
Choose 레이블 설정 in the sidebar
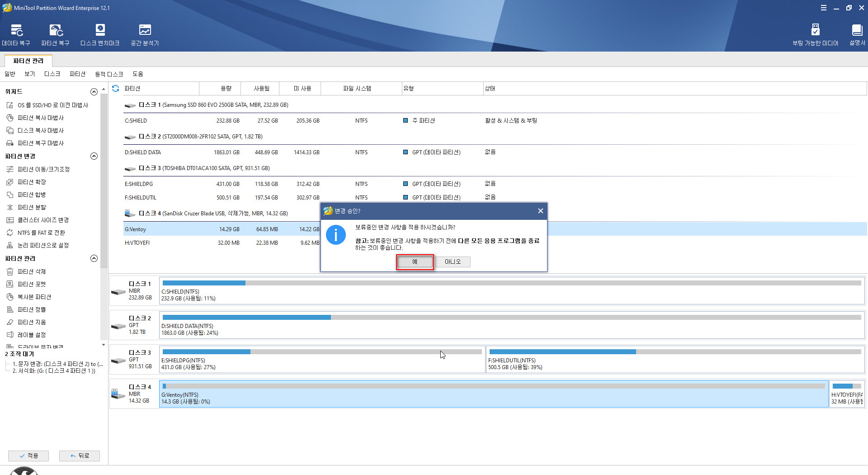27,335
